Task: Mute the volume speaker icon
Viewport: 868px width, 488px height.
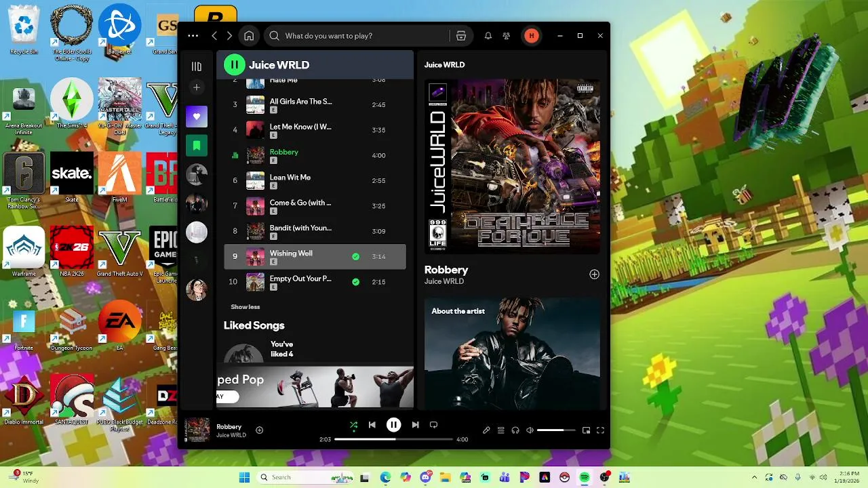Action: [530, 430]
